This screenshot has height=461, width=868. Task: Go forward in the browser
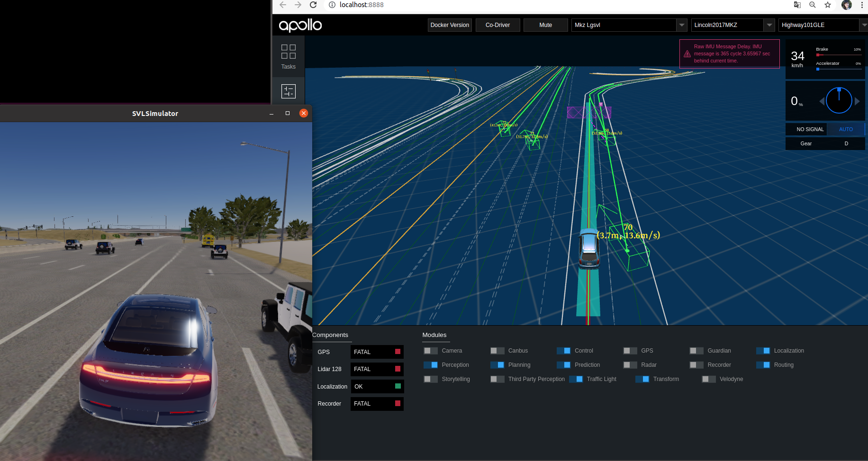[x=298, y=5]
